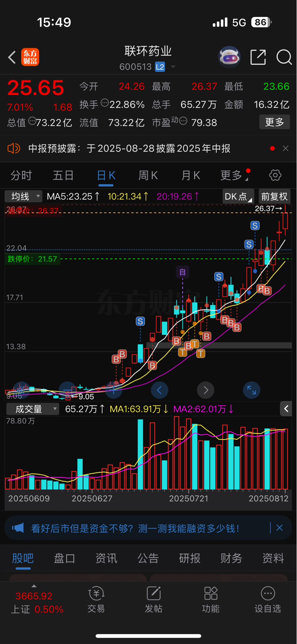Tap the 金额 16.32亿 value
The height and width of the screenshot is (644, 297).
tap(272, 104)
